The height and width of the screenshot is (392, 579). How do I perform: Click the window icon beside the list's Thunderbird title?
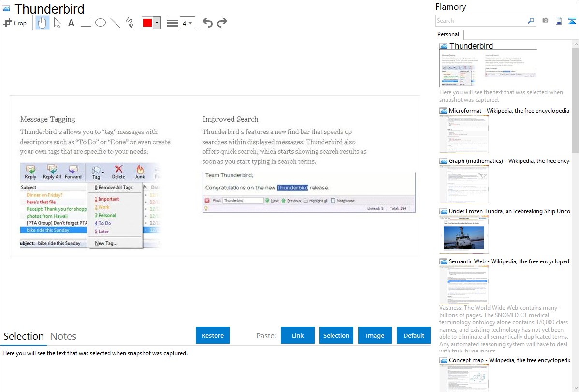click(443, 46)
